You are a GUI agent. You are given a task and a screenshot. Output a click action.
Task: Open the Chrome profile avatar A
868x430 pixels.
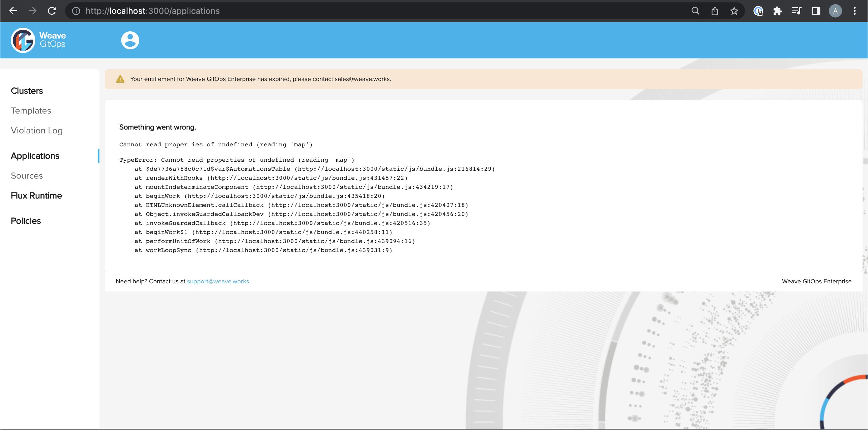(x=835, y=11)
